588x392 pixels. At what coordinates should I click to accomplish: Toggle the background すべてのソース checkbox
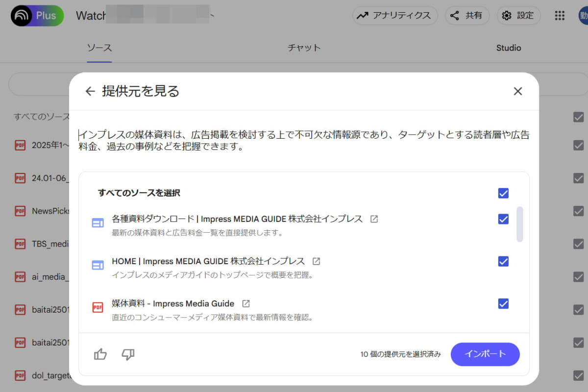579,117
